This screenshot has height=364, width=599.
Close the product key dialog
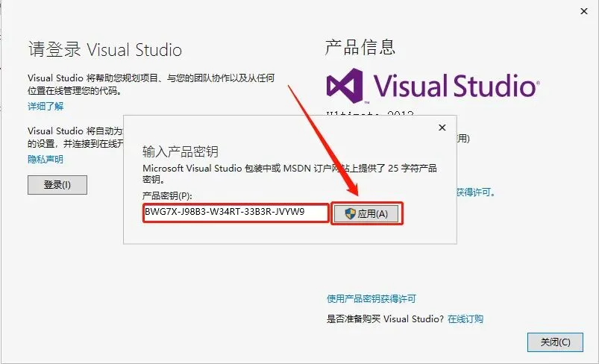[442, 128]
